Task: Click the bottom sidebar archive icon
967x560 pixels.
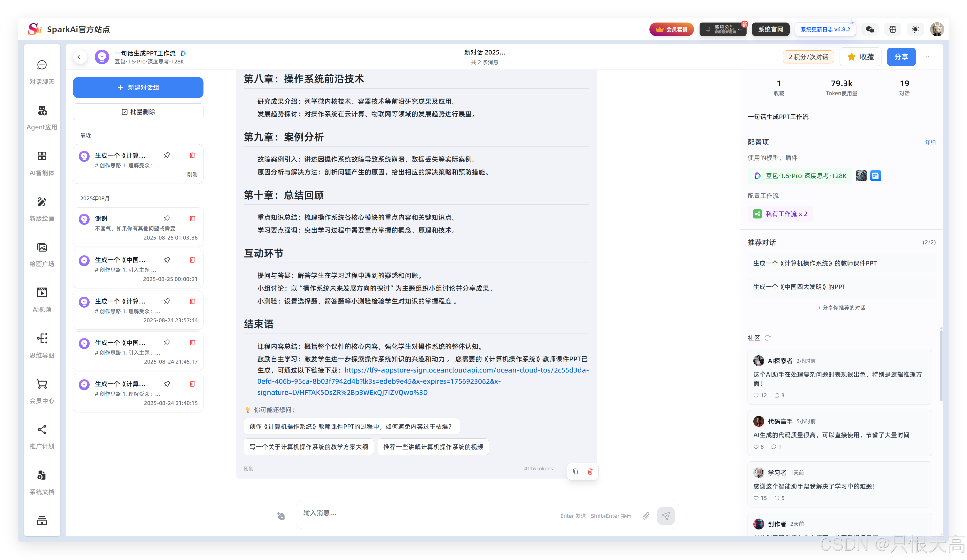Action: coord(42,521)
